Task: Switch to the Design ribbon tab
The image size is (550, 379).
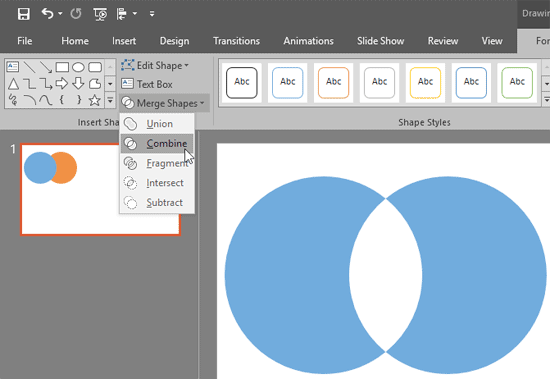Action: 174,41
